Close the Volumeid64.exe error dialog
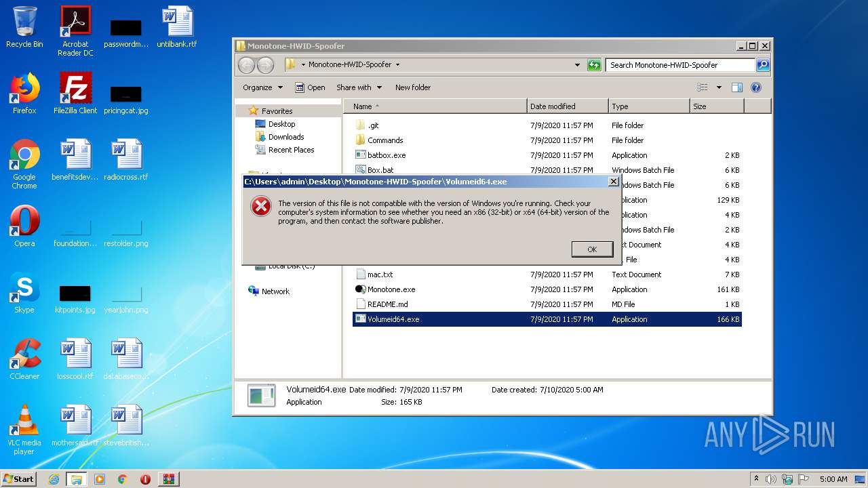The height and width of the screenshot is (488, 868). [x=613, y=182]
